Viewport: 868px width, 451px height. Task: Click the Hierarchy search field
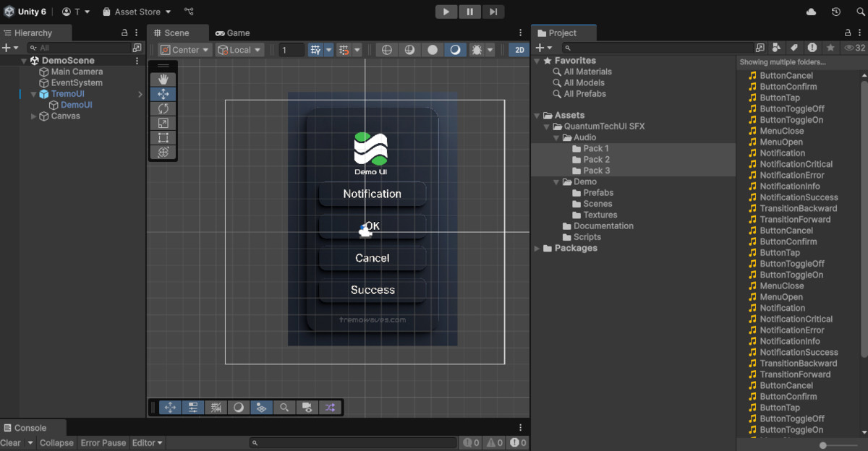[x=78, y=48]
